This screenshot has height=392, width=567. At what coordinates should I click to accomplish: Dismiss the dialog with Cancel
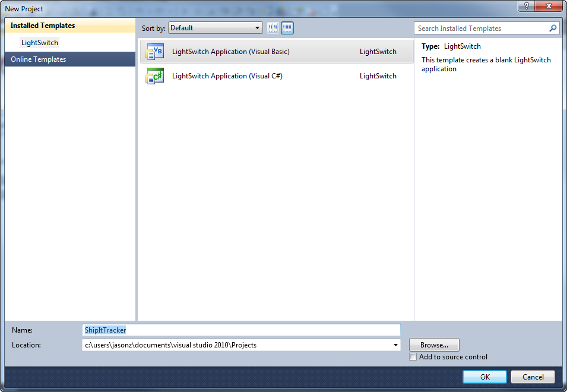click(x=532, y=377)
